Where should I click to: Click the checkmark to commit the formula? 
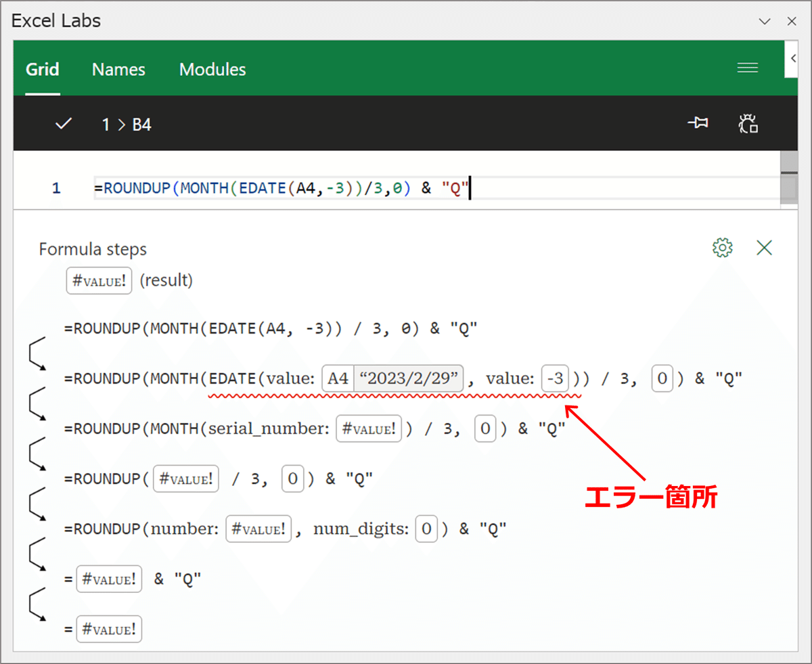(x=63, y=124)
